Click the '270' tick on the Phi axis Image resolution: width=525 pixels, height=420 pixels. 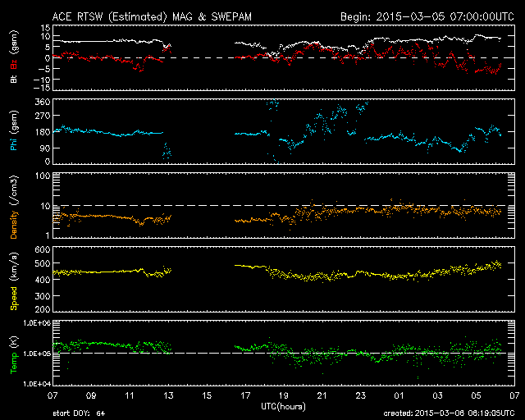point(43,116)
